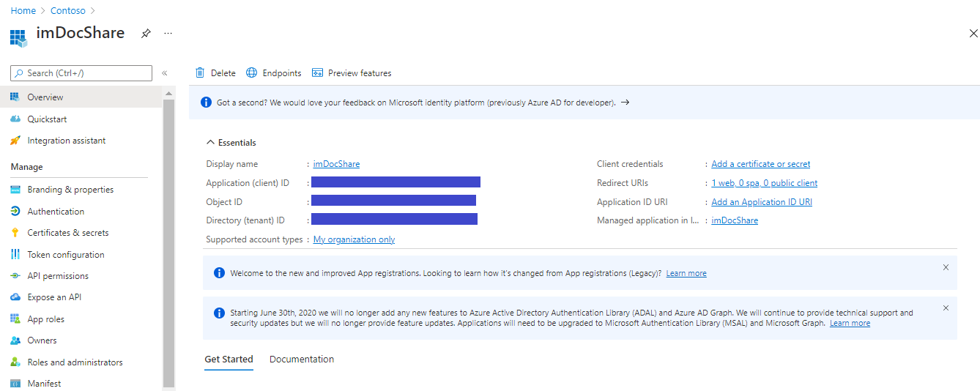Click the imDocShare display name link

[336, 164]
